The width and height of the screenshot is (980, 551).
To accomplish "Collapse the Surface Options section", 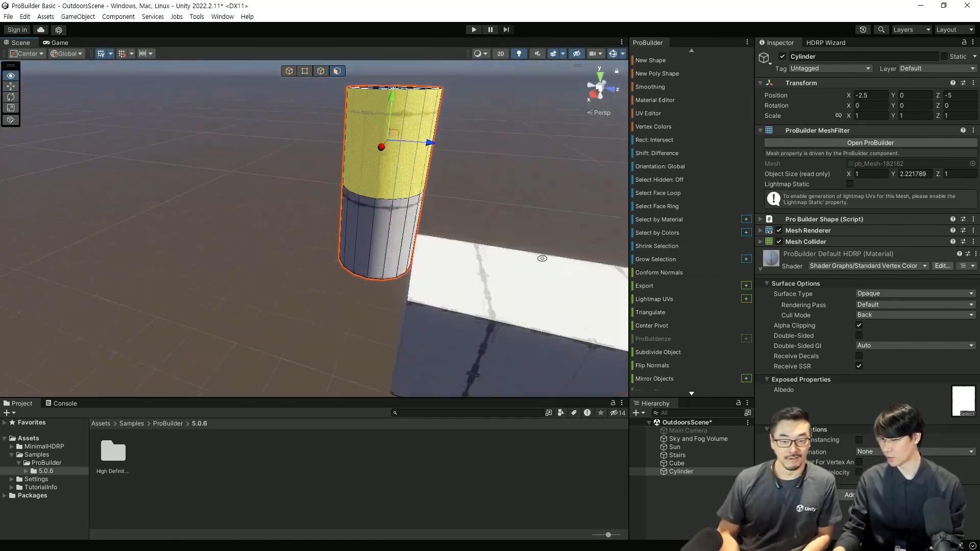I will tap(767, 283).
